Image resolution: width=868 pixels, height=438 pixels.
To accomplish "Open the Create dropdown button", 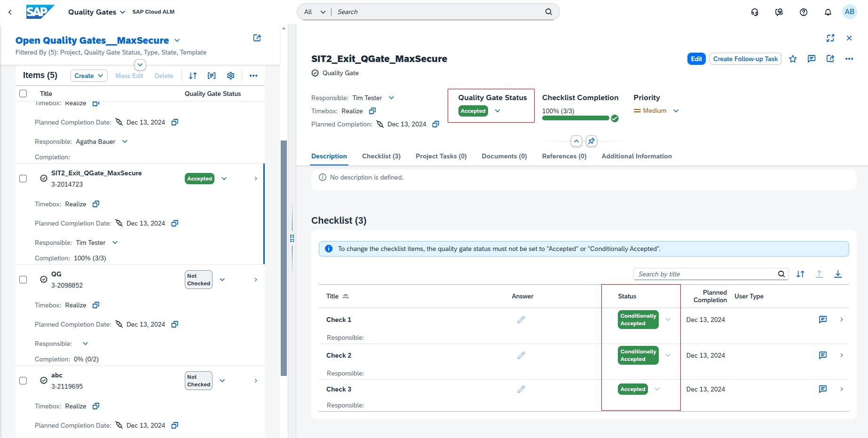I will (89, 76).
